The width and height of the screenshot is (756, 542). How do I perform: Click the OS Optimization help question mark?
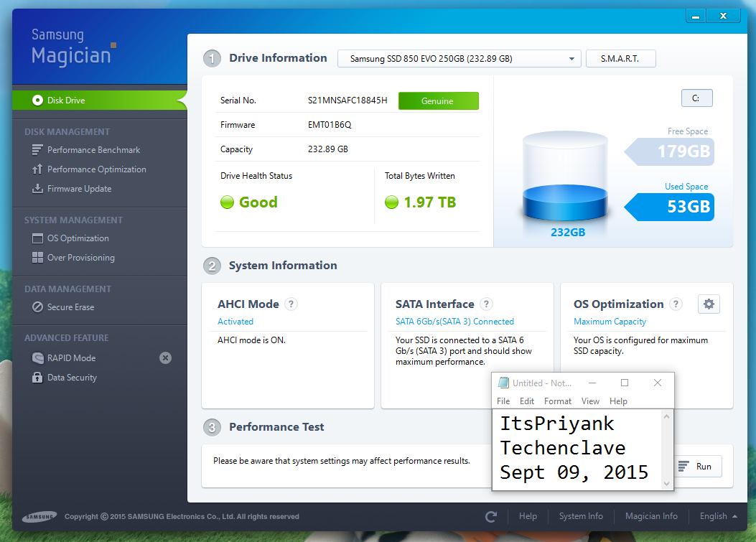point(676,304)
